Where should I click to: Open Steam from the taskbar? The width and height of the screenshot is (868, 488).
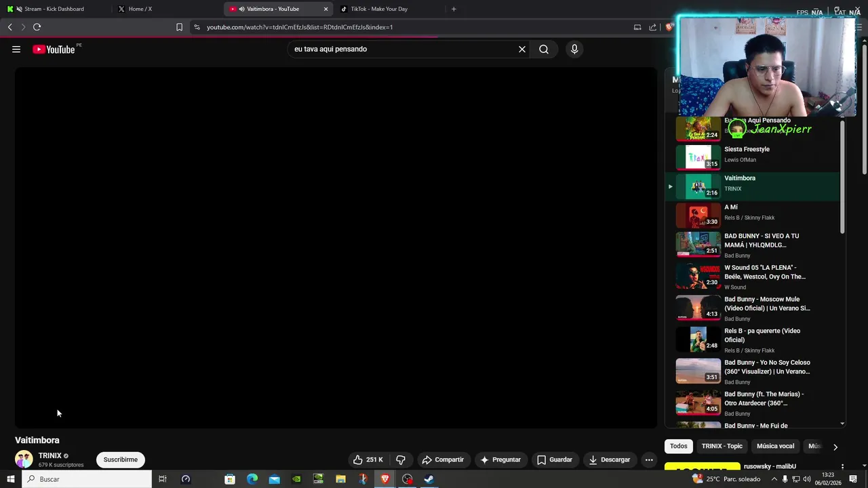[429, 479]
